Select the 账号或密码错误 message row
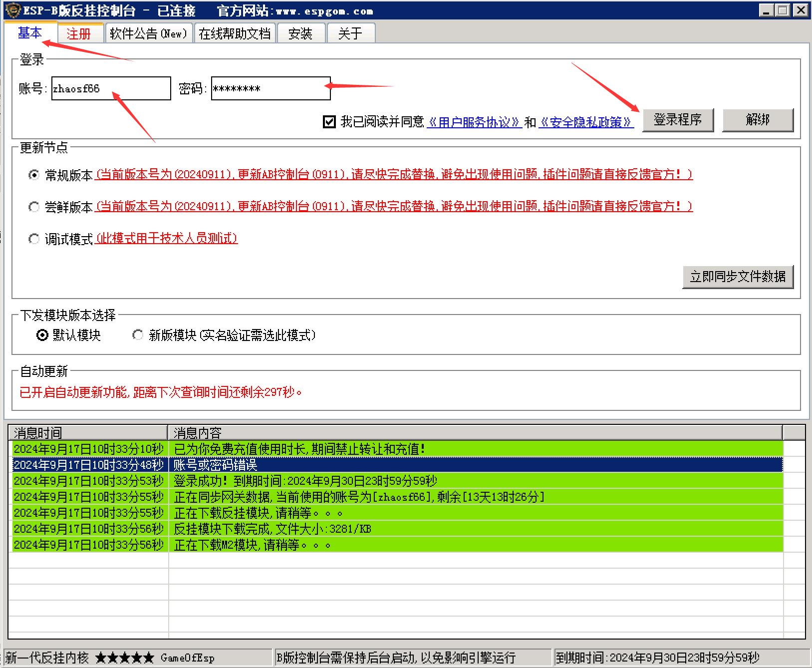This screenshot has height=668, width=812. [397, 465]
